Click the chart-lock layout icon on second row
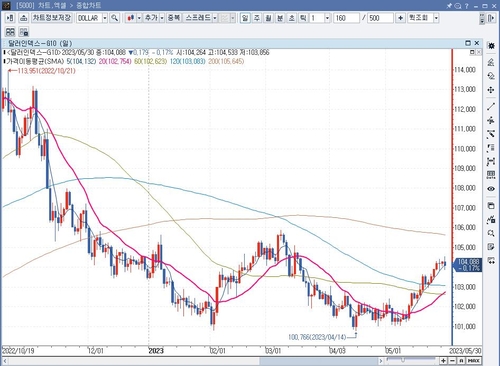This screenshot has width=500, height=366. tap(24, 32)
